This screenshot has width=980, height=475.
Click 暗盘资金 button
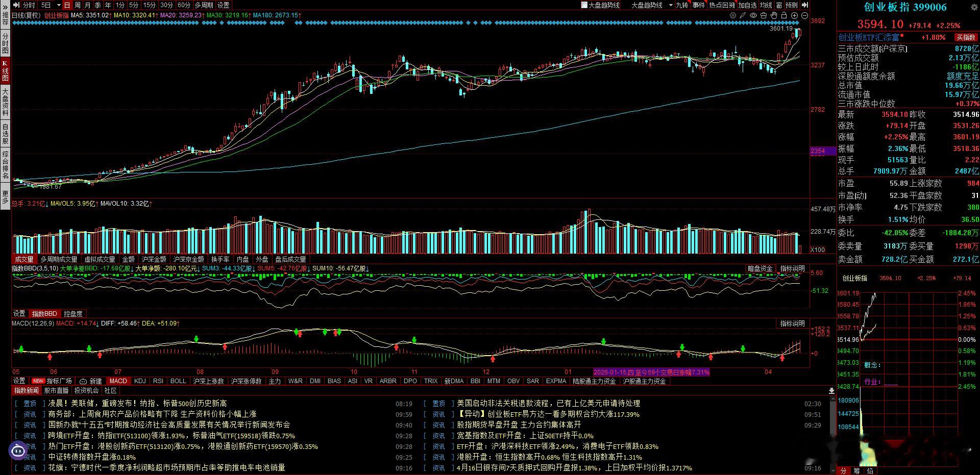760,268
